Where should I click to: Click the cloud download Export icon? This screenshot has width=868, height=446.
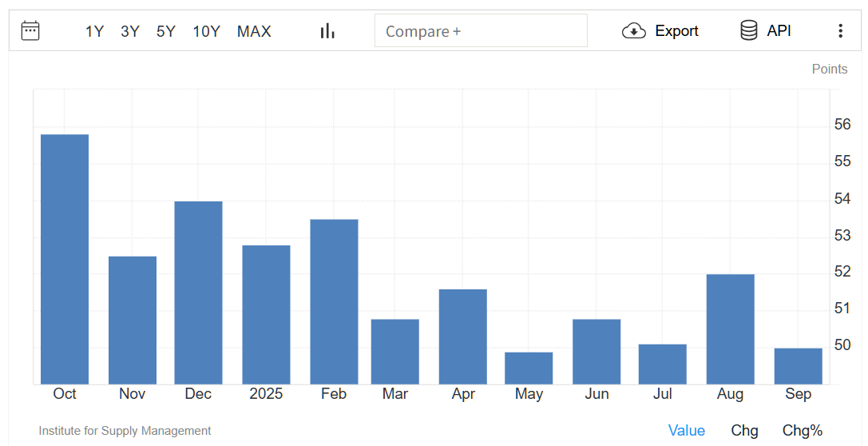634,31
